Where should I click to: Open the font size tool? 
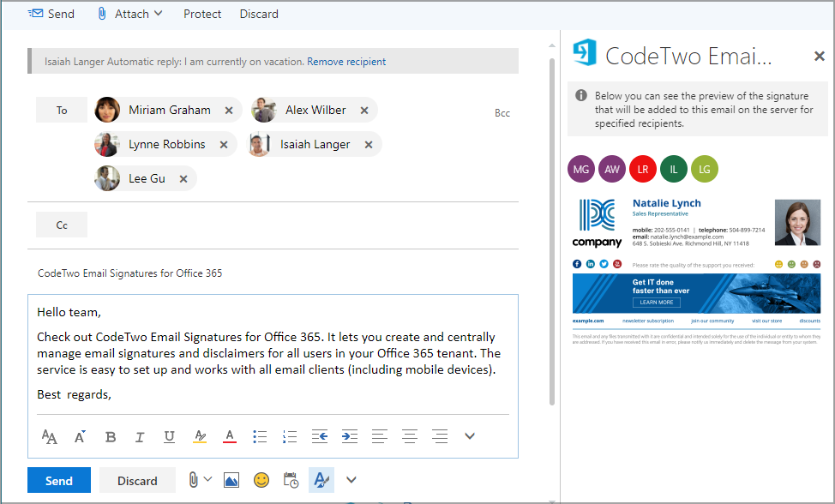[50, 436]
